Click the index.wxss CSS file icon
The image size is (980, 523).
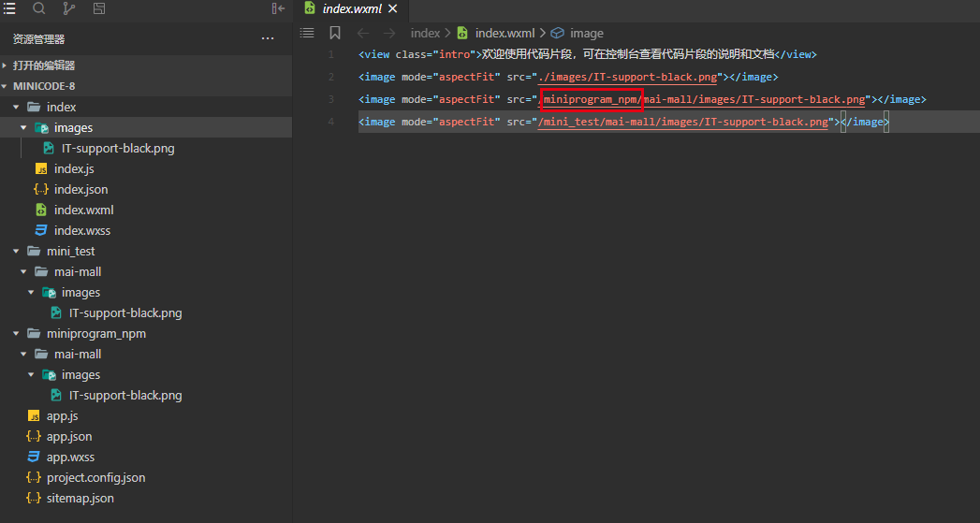click(x=41, y=230)
